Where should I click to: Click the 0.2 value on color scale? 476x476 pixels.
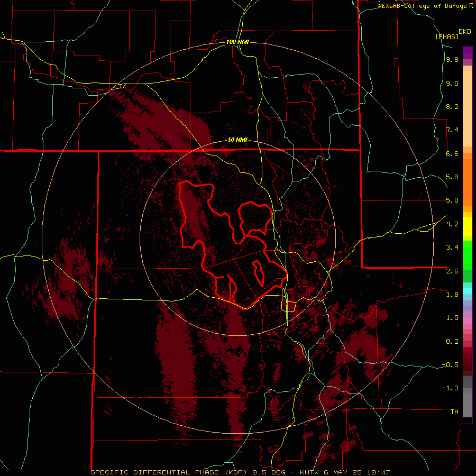pyautogui.click(x=452, y=342)
